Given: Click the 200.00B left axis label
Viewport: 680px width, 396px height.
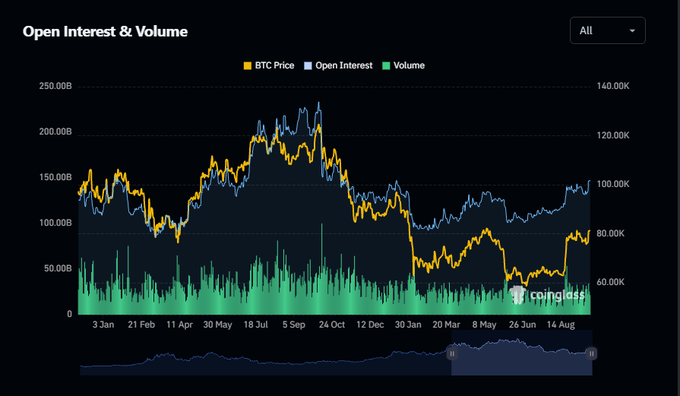Looking at the screenshot, I should coord(56,131).
